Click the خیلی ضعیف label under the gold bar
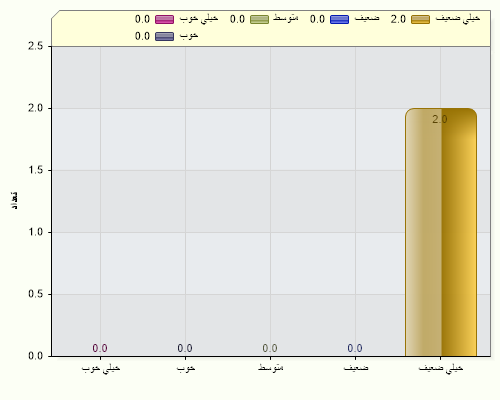 tap(441, 368)
